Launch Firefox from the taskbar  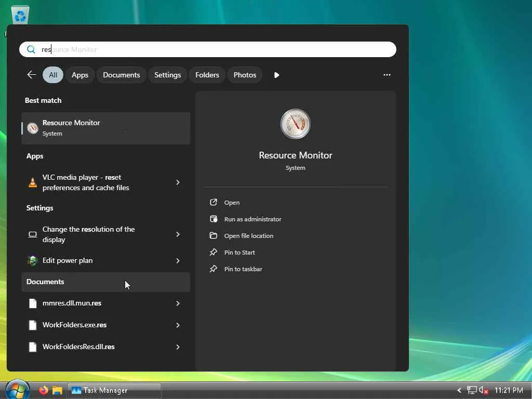43,390
